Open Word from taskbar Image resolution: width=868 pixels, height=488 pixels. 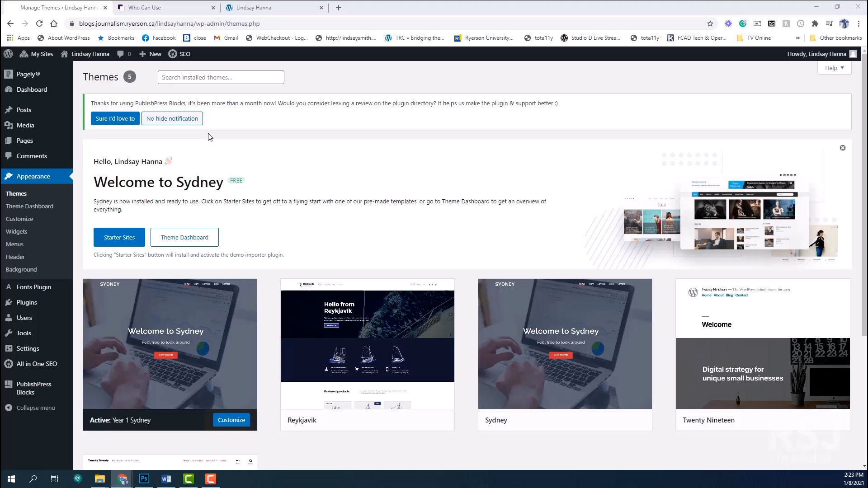[x=166, y=479]
